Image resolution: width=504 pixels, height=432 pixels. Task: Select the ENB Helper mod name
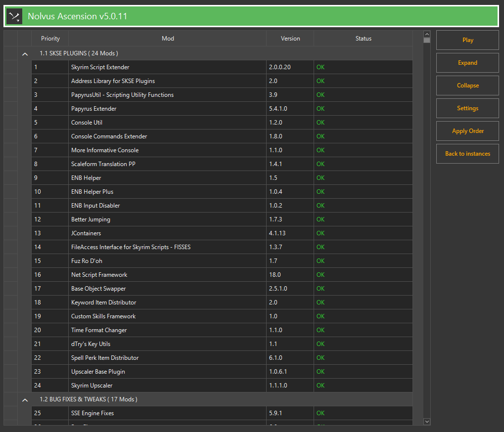pos(86,177)
